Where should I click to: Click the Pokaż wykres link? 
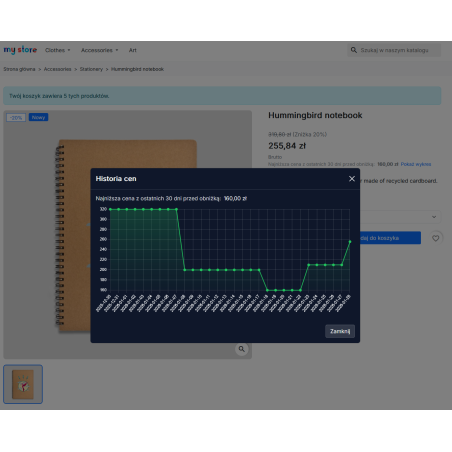tap(416, 164)
